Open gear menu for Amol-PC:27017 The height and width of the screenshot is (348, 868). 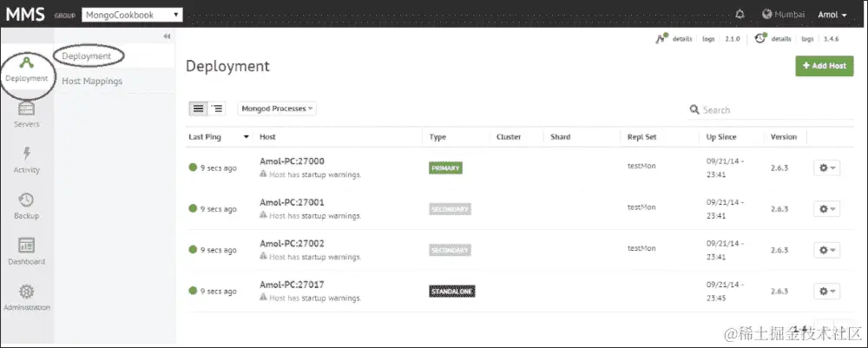tap(826, 291)
